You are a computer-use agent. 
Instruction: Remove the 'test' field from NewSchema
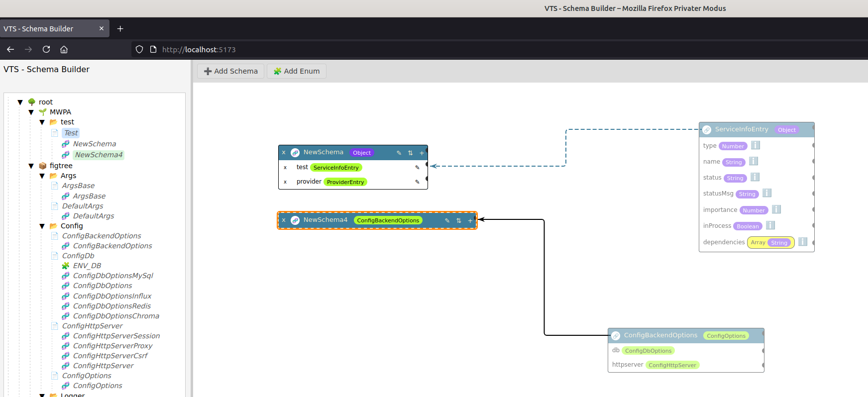click(285, 168)
